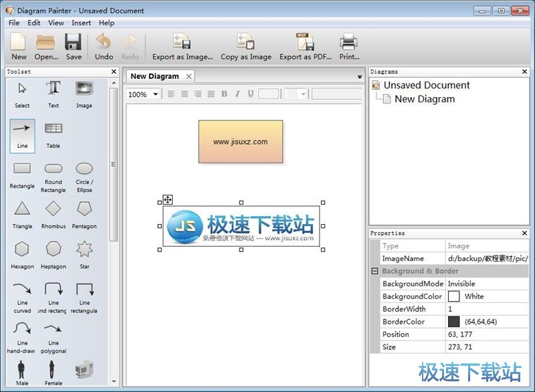The width and height of the screenshot is (535, 392).
Task: Pick the computer shape in Toolset
Action: (x=84, y=370)
